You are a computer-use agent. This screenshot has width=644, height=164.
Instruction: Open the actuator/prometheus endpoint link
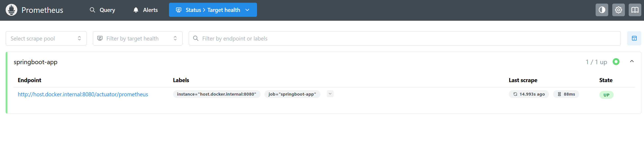[83, 94]
